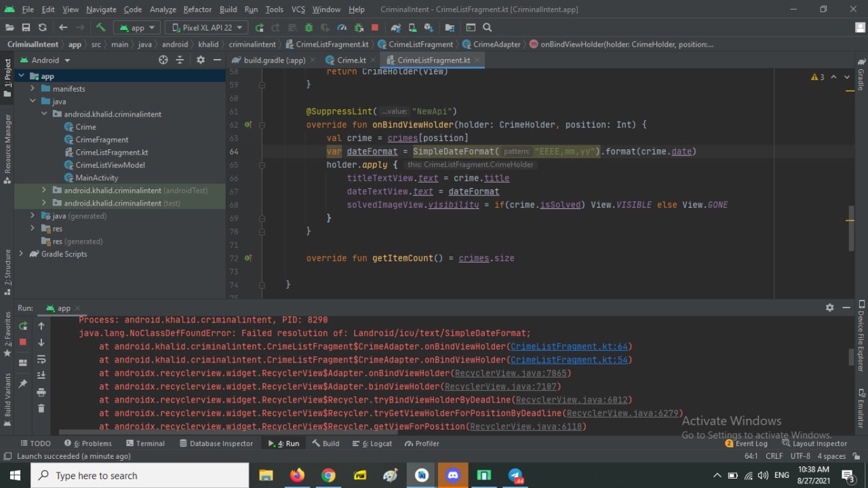The image size is (868, 488).
Task: Open the VCS menu
Action: coord(298,10)
